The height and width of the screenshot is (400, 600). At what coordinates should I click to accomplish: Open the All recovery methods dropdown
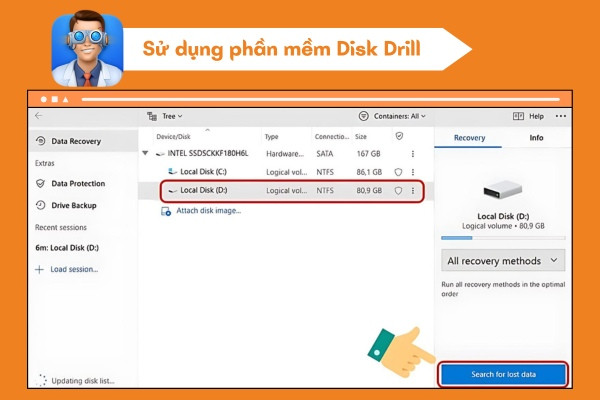point(503,261)
